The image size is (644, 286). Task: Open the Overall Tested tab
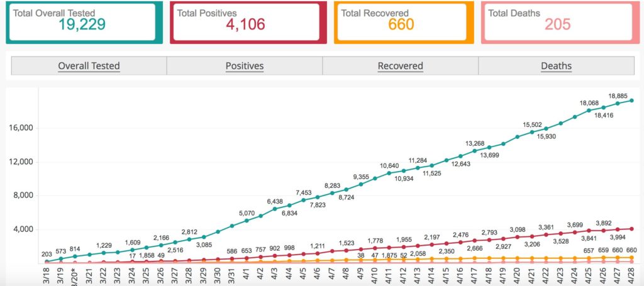(x=89, y=65)
